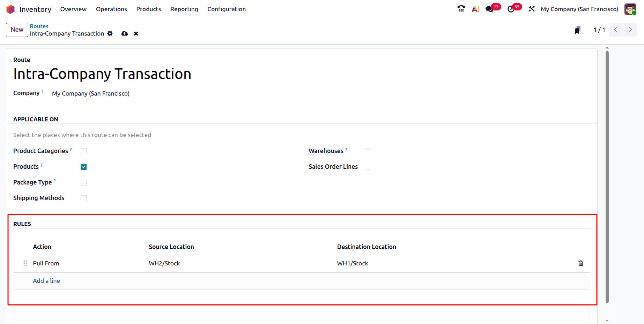
Task: Discard changes with the X icon
Action: click(136, 33)
